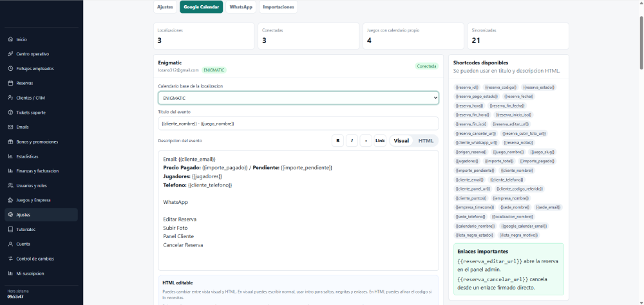Switch editor to Visual mode
The width and height of the screenshot is (644, 305).
pyautogui.click(x=401, y=141)
